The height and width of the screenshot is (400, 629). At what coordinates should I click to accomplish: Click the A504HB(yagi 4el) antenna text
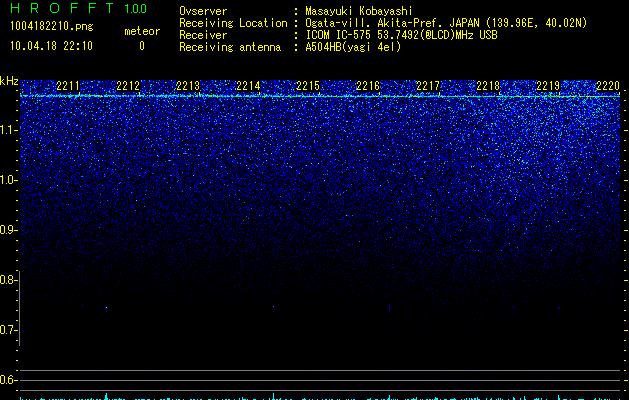pyautogui.click(x=353, y=47)
